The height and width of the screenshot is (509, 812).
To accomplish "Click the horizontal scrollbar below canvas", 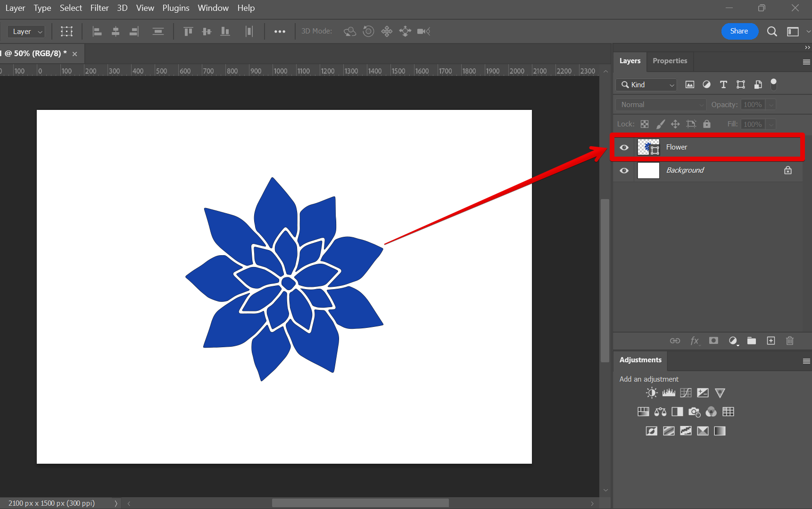I will [360, 503].
